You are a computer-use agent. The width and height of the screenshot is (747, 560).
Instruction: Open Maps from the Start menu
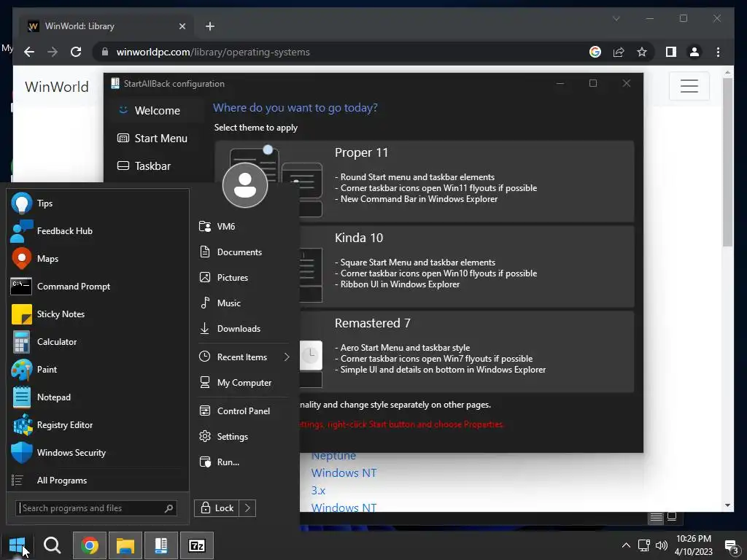click(98, 259)
